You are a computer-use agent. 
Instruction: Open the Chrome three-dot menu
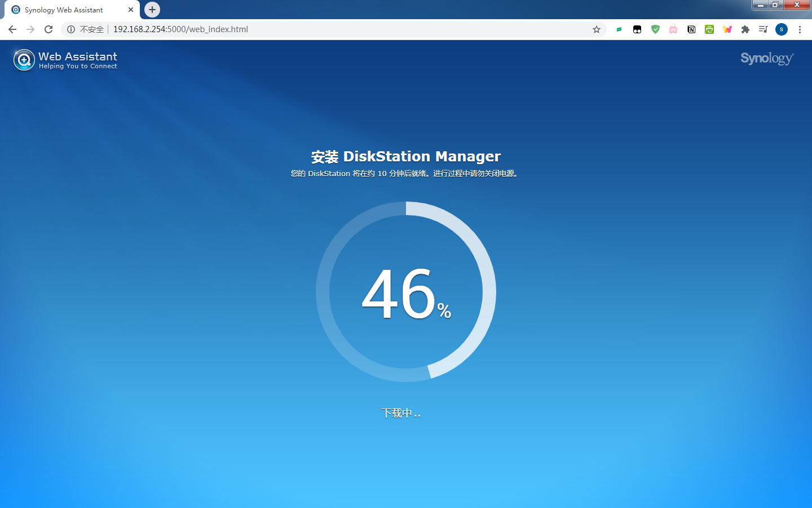(800, 29)
